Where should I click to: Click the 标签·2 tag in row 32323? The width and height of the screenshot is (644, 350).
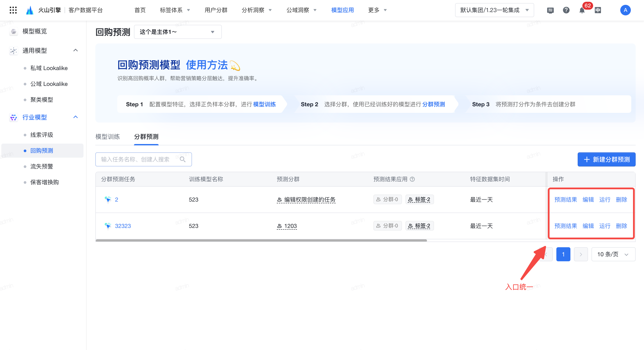pyautogui.click(x=420, y=226)
